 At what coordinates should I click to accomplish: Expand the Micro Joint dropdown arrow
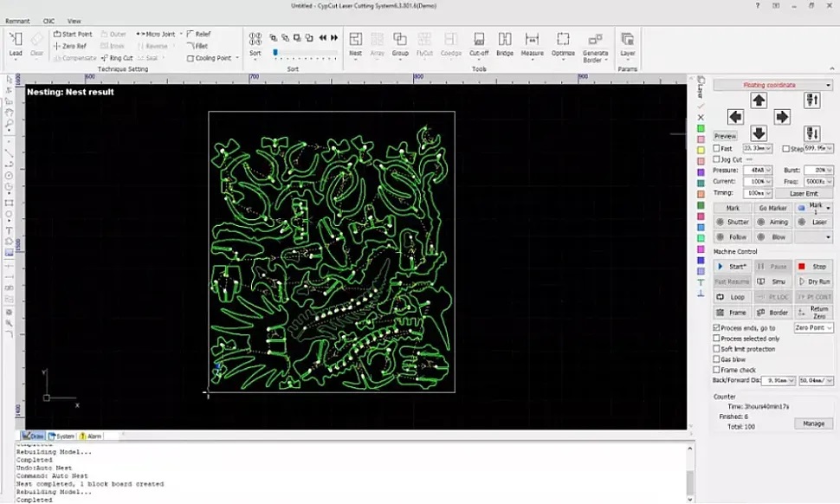[181, 34]
